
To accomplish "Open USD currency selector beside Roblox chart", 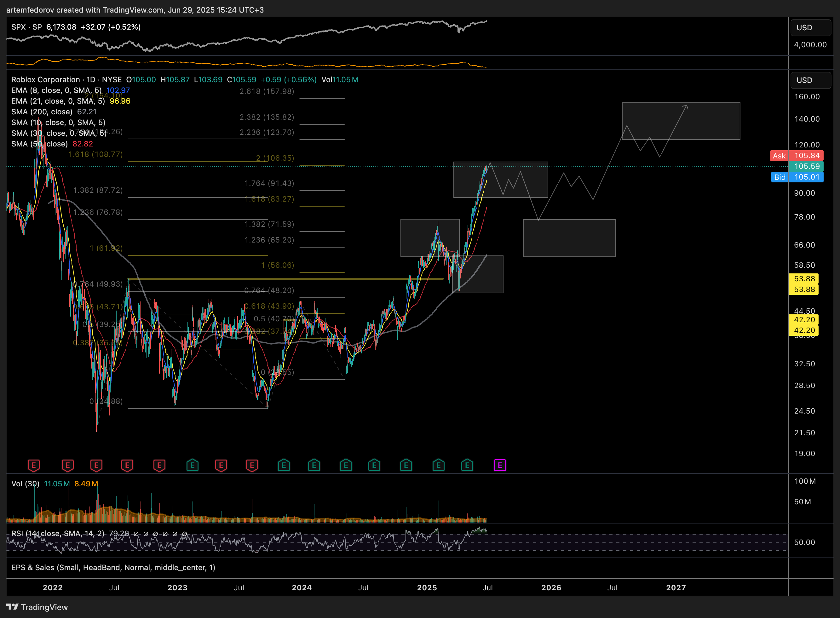I will (x=811, y=80).
